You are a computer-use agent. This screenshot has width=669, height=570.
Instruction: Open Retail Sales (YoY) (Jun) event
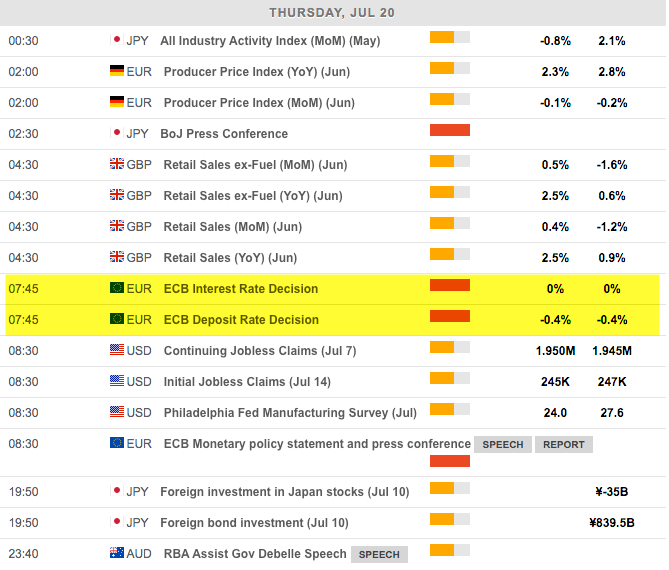click(x=230, y=258)
